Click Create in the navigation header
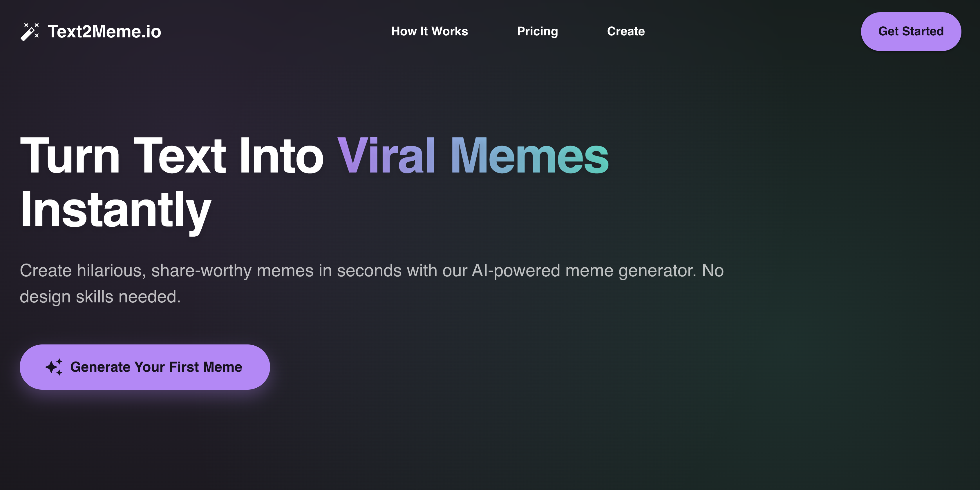The height and width of the screenshot is (490, 980). tap(626, 32)
